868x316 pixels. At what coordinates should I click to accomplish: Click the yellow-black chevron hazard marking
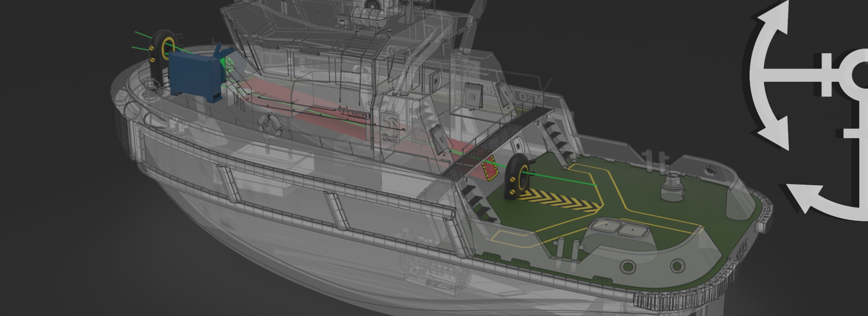click(x=561, y=201)
